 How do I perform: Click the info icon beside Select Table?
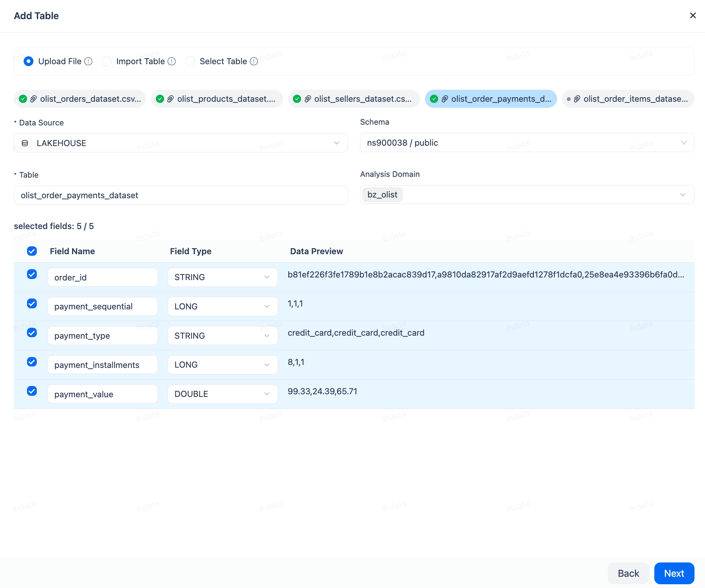coord(254,61)
